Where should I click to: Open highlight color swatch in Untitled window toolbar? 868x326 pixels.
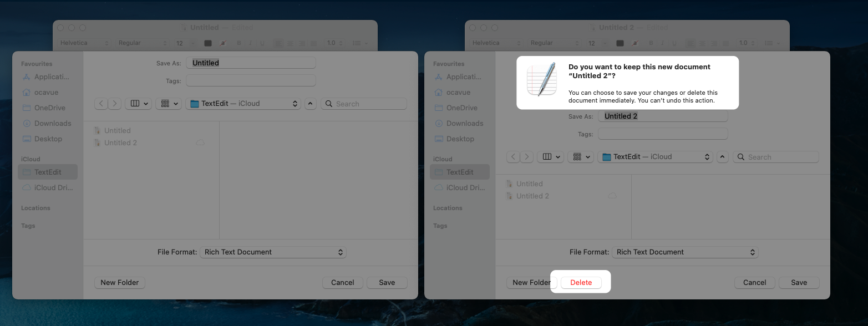222,43
